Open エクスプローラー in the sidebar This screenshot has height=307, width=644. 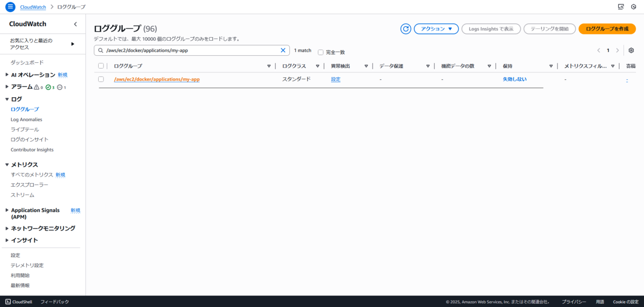pyautogui.click(x=30, y=185)
